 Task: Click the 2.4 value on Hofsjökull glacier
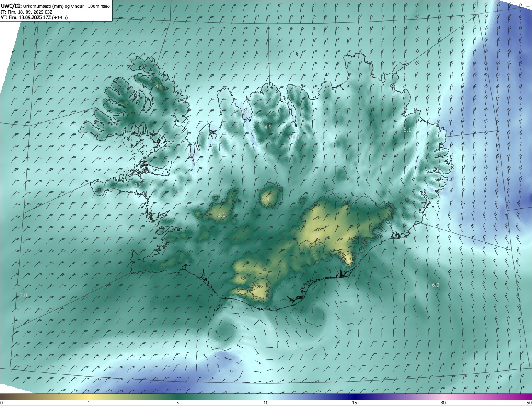(266, 199)
